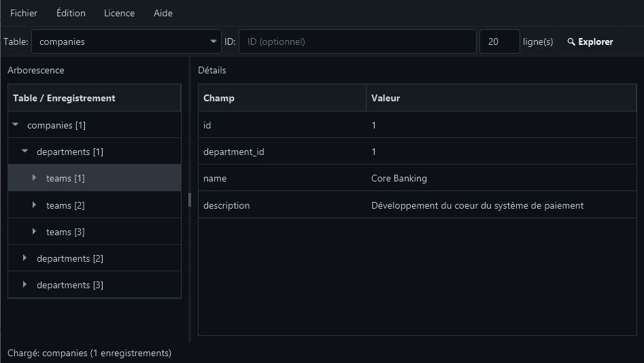644x363 pixels.
Task: Open the Table dropdown showing companies
Action: (x=126, y=41)
